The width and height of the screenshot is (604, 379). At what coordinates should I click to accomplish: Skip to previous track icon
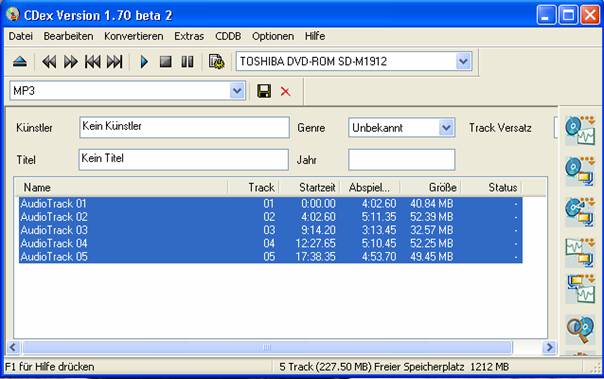click(x=92, y=62)
